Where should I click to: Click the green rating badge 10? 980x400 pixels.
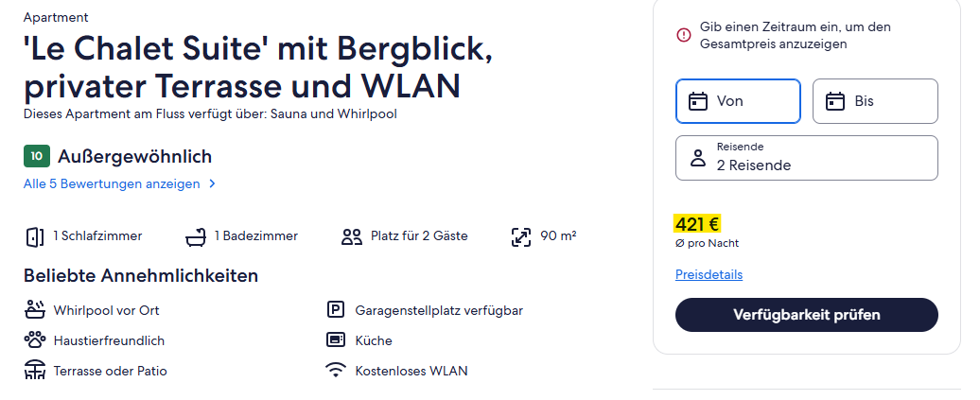click(36, 157)
